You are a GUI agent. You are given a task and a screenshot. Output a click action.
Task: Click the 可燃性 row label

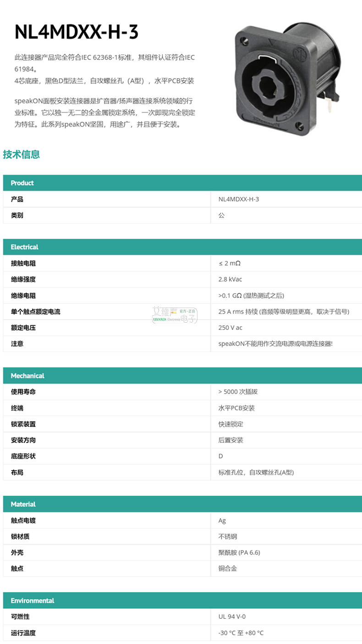(x=20, y=616)
